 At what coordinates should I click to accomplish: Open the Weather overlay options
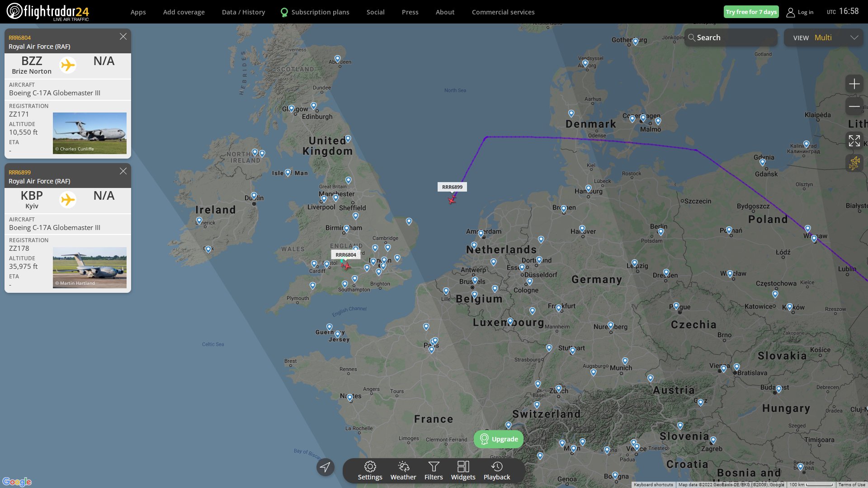click(x=403, y=471)
